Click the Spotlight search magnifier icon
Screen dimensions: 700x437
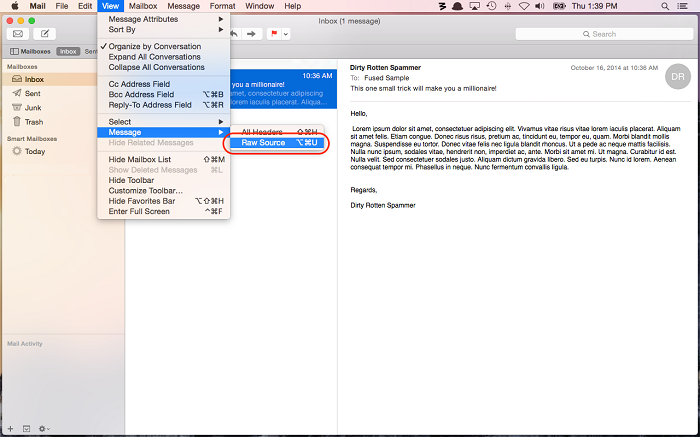point(665,6)
